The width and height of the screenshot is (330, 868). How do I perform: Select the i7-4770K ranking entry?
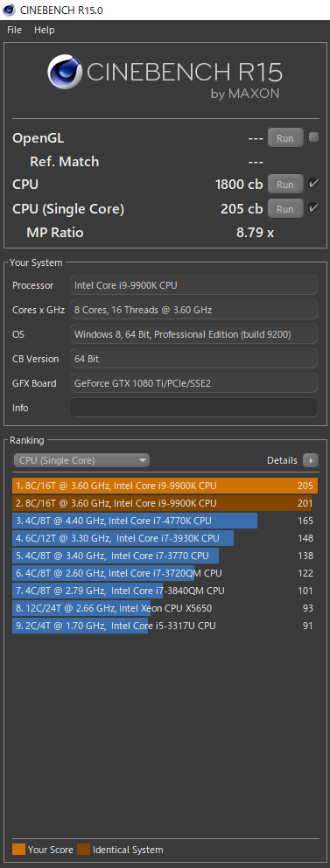click(165, 521)
